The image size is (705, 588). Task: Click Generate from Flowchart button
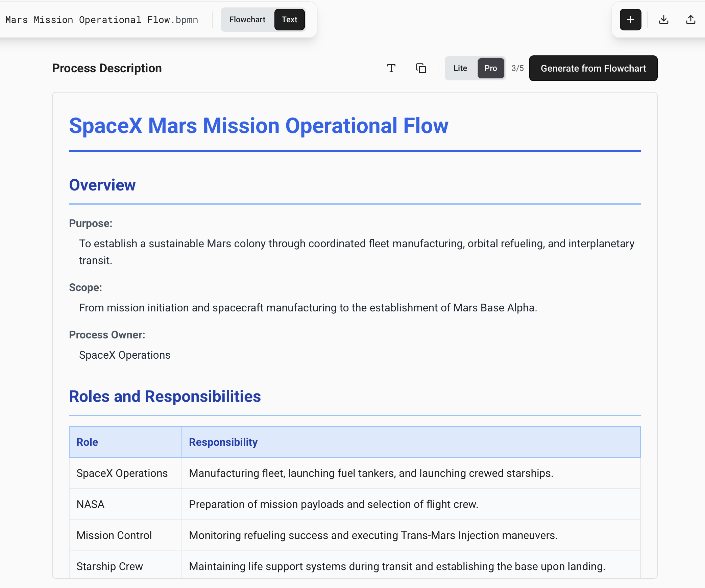click(593, 68)
